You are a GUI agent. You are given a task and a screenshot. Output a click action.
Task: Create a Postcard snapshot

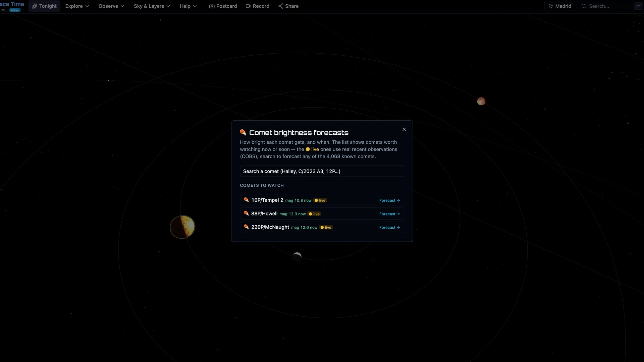point(223,6)
